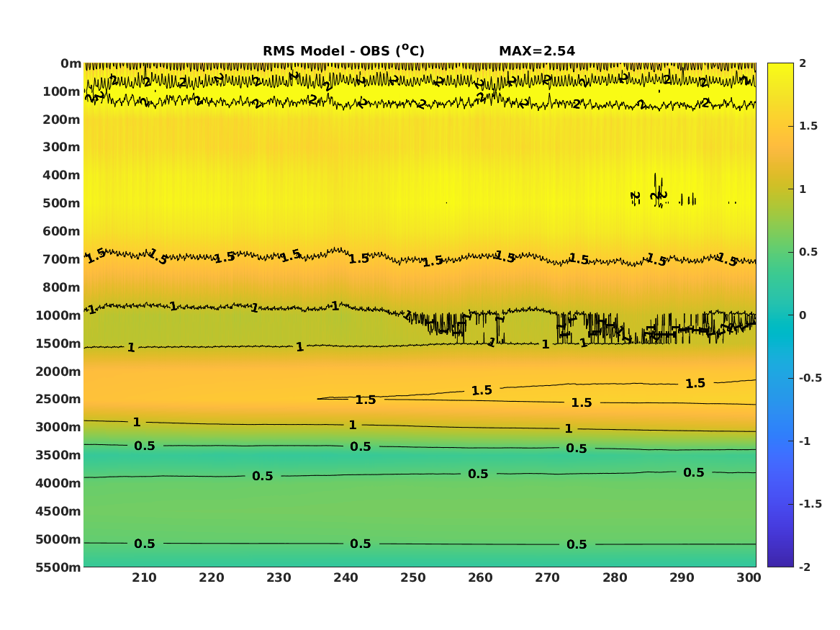The width and height of the screenshot is (840, 630).
Task: Click the '210' x-axis tick label
Action: pyautogui.click(x=144, y=577)
